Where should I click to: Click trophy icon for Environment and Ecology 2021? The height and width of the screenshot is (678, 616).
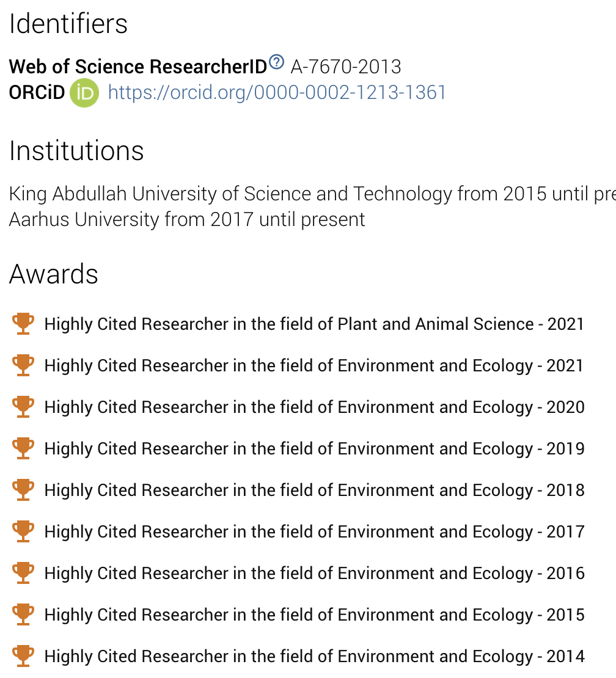click(23, 365)
